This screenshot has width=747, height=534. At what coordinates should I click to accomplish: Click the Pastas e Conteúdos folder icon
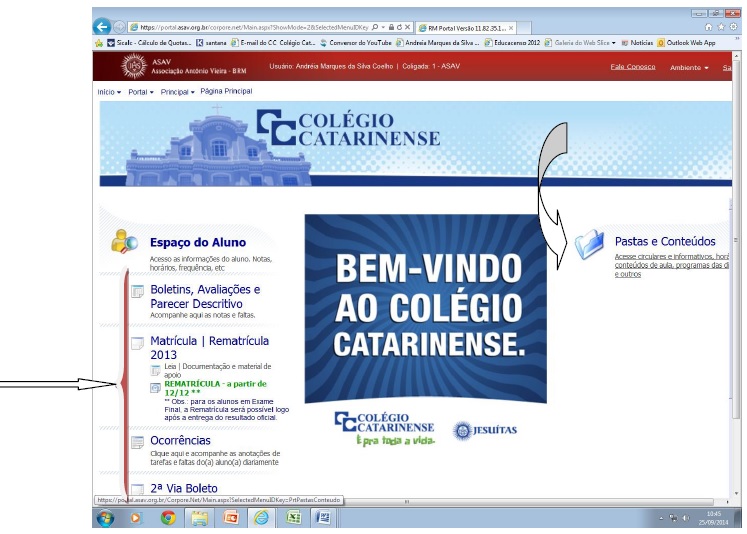[x=589, y=244]
